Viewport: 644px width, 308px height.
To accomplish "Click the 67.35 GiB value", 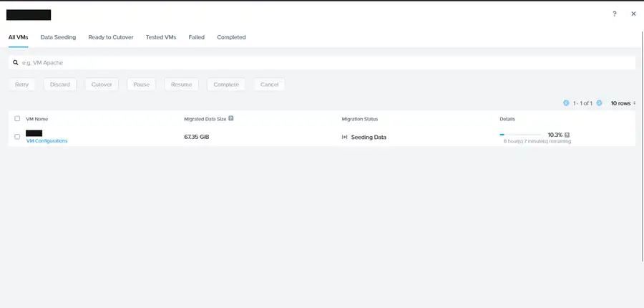I will coord(197,137).
